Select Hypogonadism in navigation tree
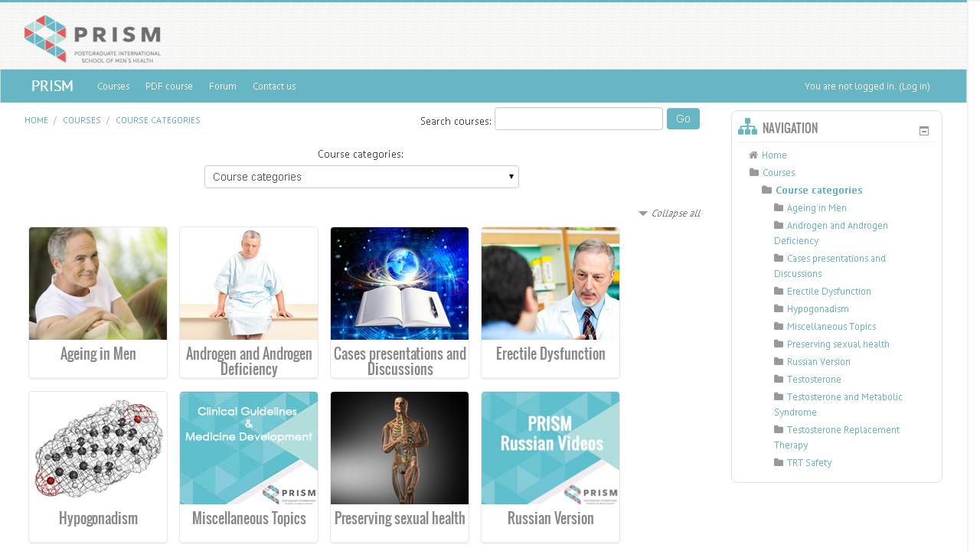The image size is (980, 551). [x=818, y=309]
